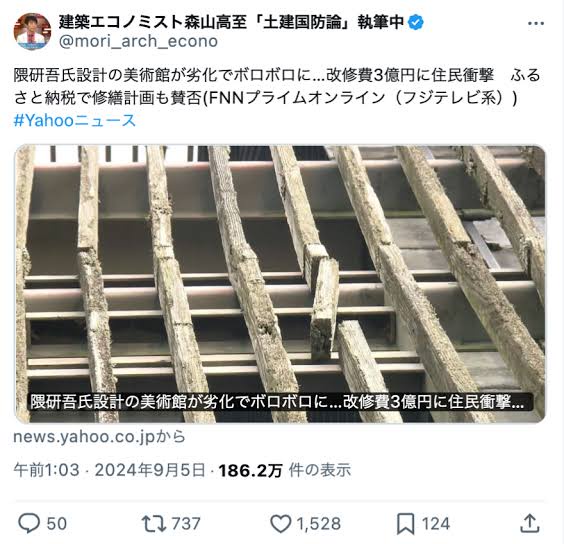This screenshot has height=544, width=564.
Task: Open the share upload icon
Action: pos(530,523)
